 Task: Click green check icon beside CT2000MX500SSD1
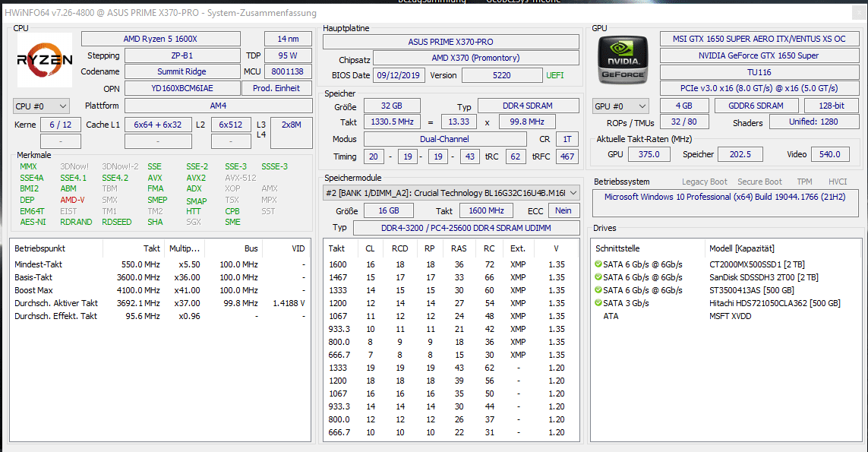coord(598,264)
